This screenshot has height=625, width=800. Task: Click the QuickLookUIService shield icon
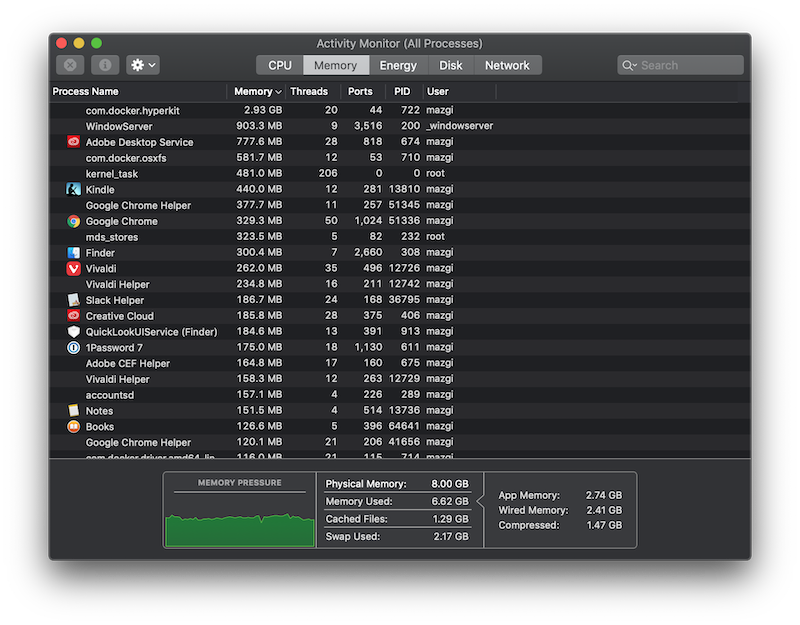(x=73, y=332)
